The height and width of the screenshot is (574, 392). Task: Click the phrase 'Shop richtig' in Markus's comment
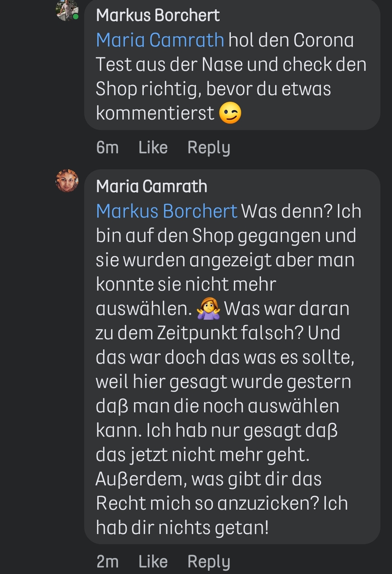point(148,89)
